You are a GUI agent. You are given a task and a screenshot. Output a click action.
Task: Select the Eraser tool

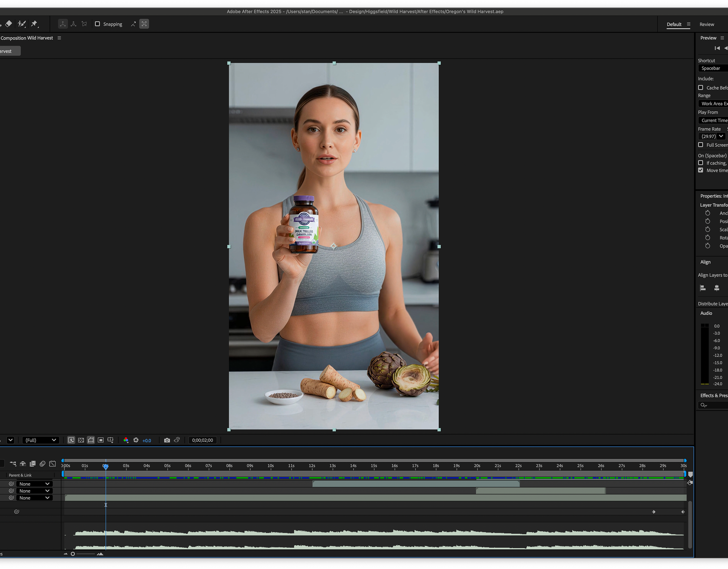coord(9,24)
